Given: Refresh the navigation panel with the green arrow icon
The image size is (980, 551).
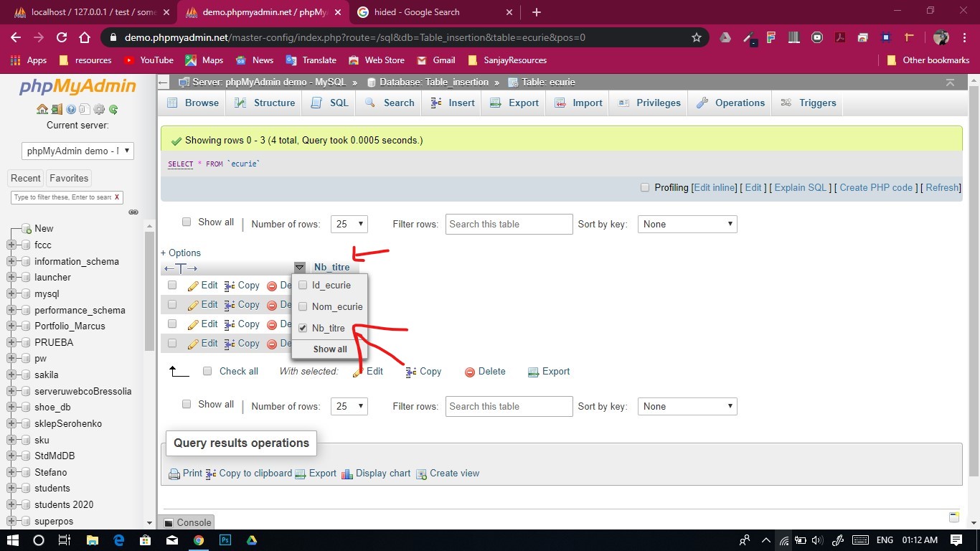Looking at the screenshot, I should [113, 109].
